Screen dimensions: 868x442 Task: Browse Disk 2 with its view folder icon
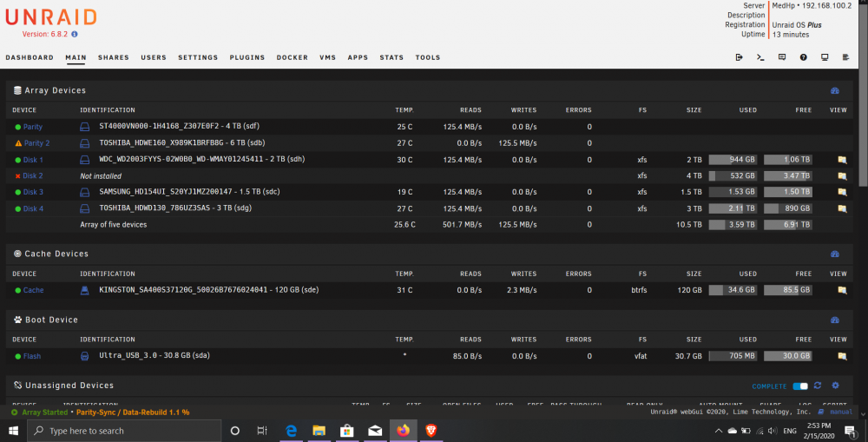tap(842, 176)
